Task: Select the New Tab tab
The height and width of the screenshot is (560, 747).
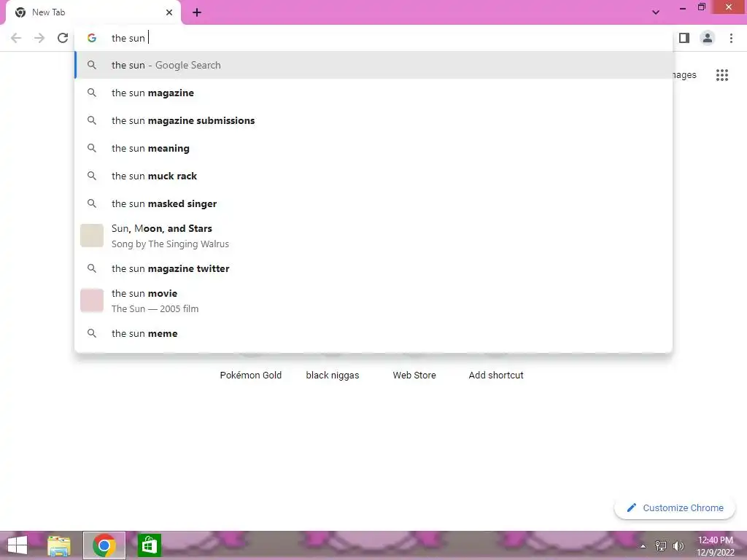Action: 93,12
